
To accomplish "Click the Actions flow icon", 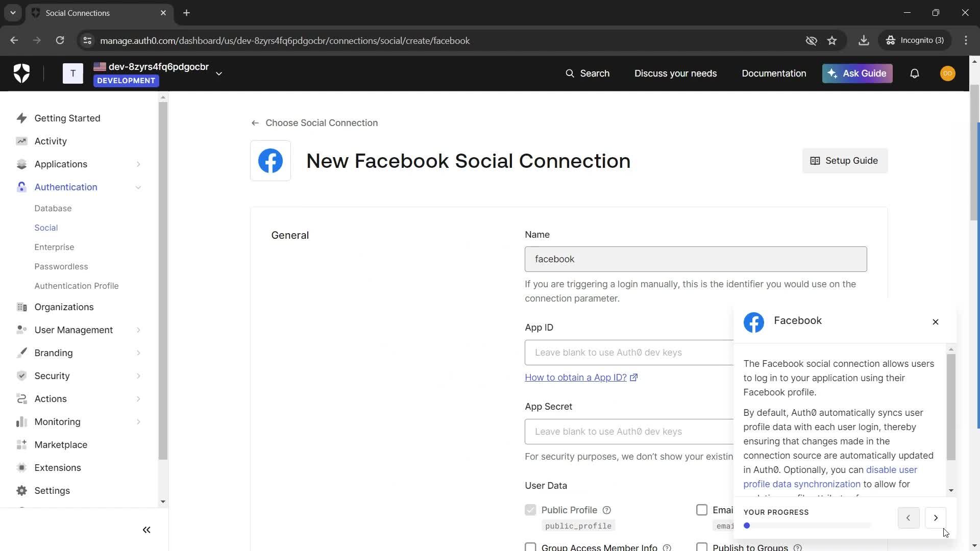I will [x=21, y=399].
